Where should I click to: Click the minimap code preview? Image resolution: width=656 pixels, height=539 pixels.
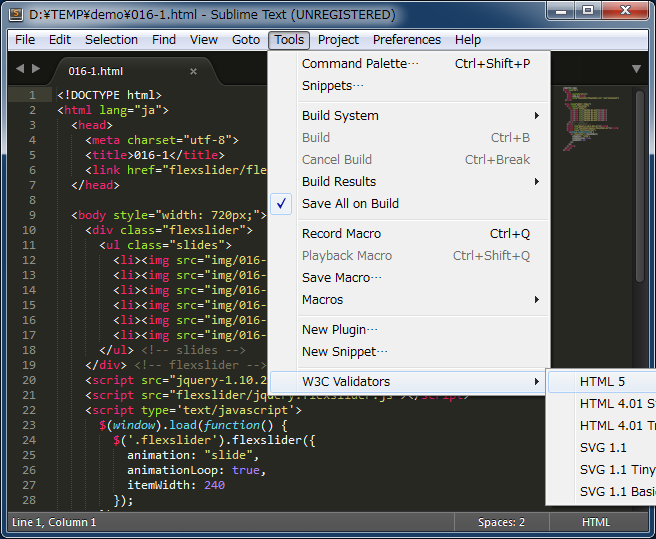(590, 118)
